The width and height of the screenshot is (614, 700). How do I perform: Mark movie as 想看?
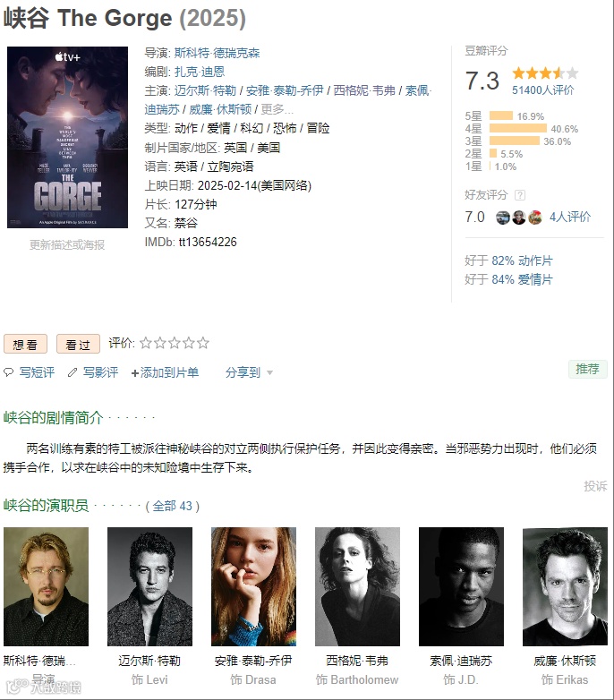pyautogui.click(x=25, y=345)
